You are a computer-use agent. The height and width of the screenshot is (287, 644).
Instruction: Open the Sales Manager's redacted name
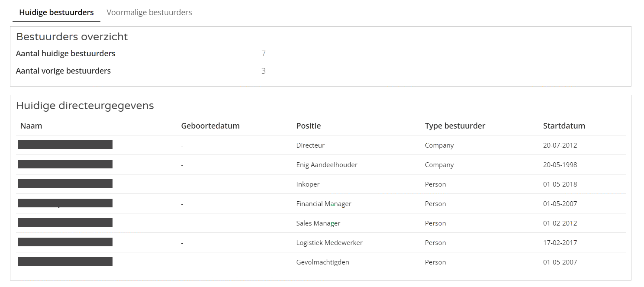click(x=65, y=223)
